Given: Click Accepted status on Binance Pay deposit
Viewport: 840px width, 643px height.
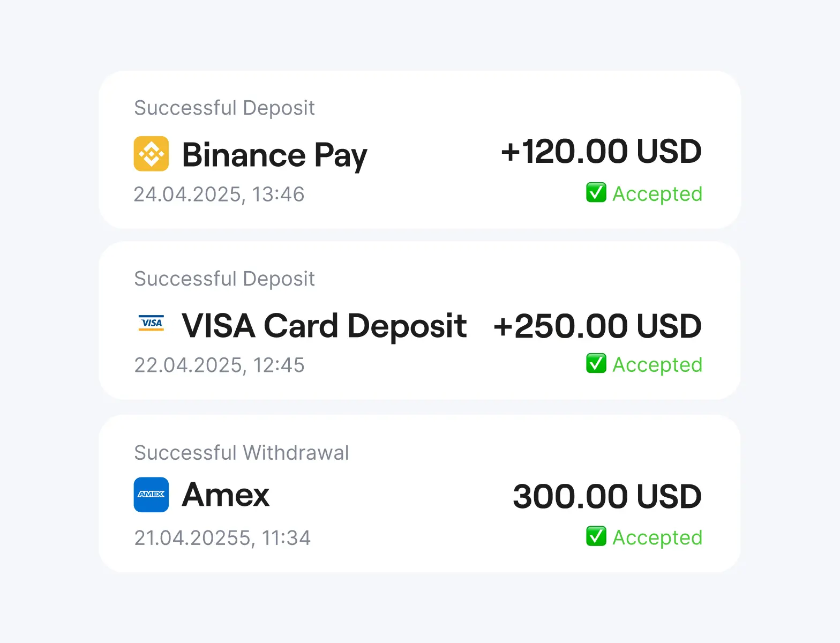Looking at the screenshot, I should click(x=657, y=194).
